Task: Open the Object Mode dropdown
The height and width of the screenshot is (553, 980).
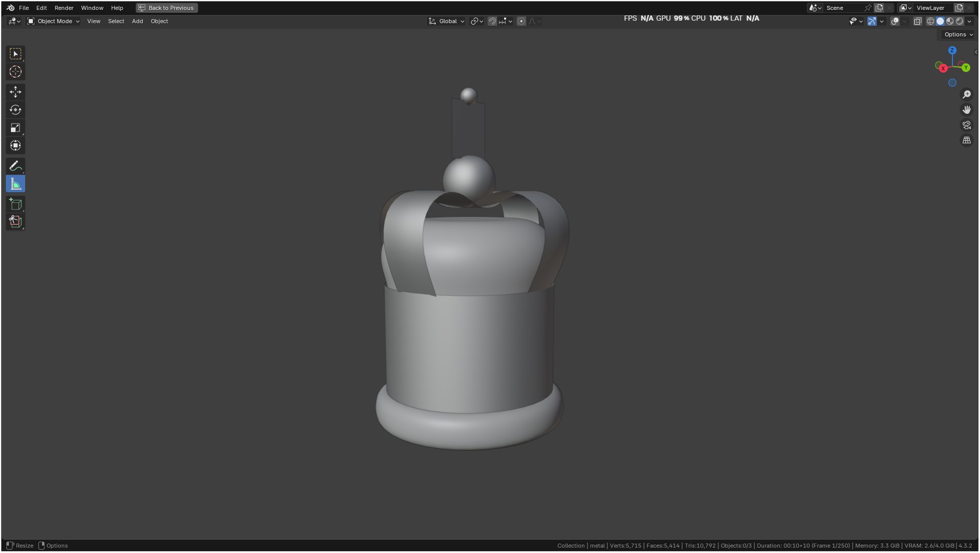Action: pos(53,21)
